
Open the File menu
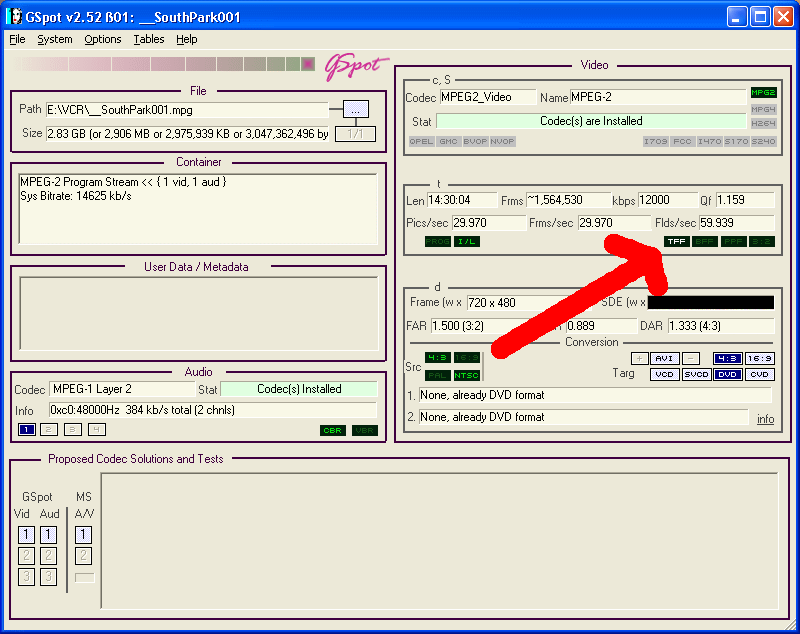click(17, 39)
